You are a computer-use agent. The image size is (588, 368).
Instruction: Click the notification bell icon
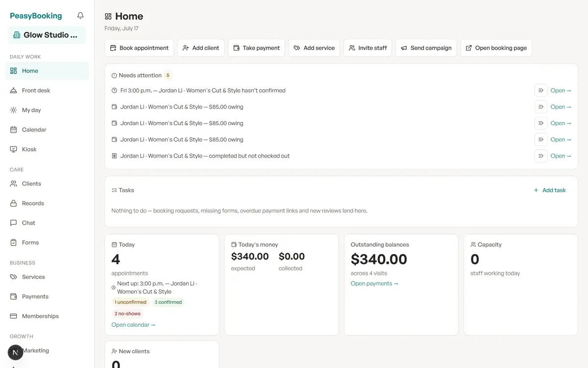(x=80, y=16)
